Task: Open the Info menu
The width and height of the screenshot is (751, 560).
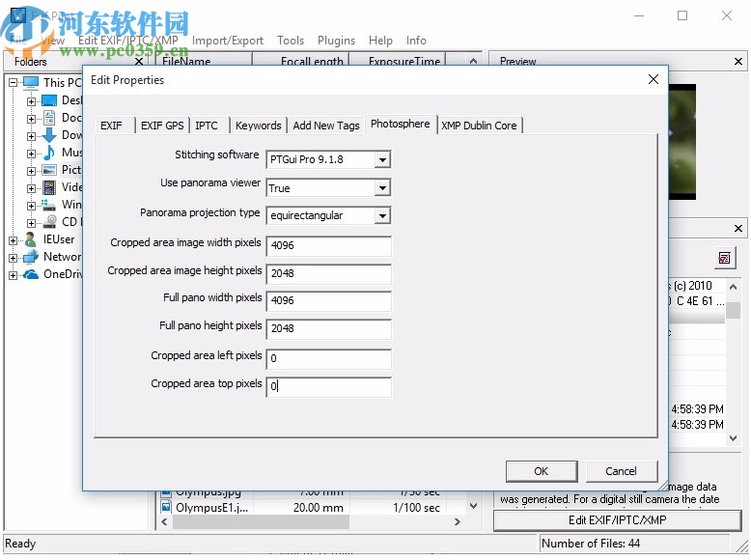Action: [416, 41]
